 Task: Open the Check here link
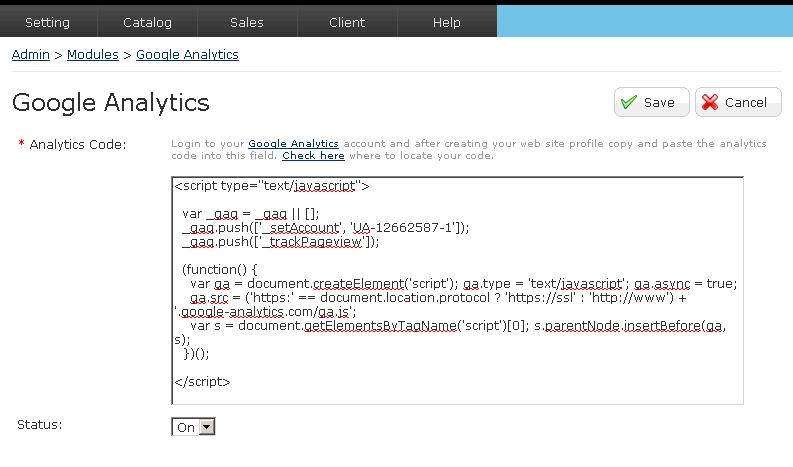click(x=313, y=156)
